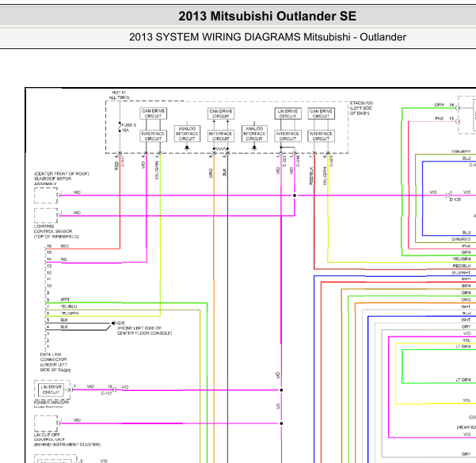Click the "FUSE 5 10A" label
The width and height of the screenshot is (476, 463).
[x=129, y=127]
